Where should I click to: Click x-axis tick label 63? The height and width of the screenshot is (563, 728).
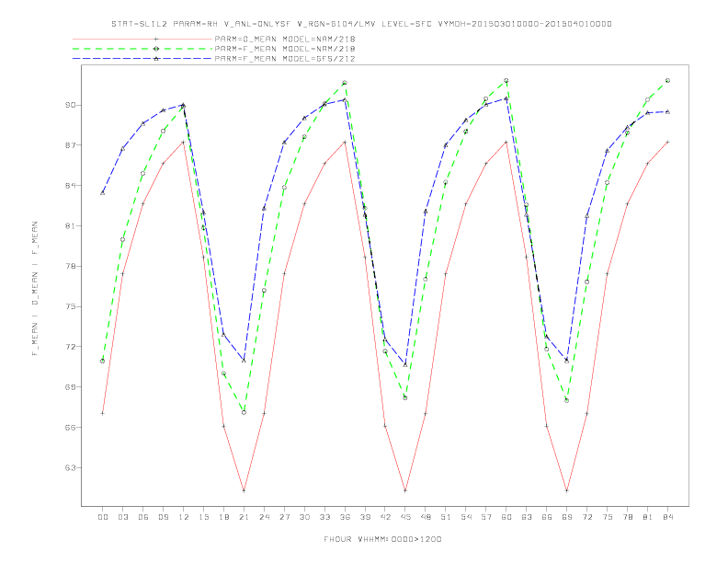click(527, 517)
